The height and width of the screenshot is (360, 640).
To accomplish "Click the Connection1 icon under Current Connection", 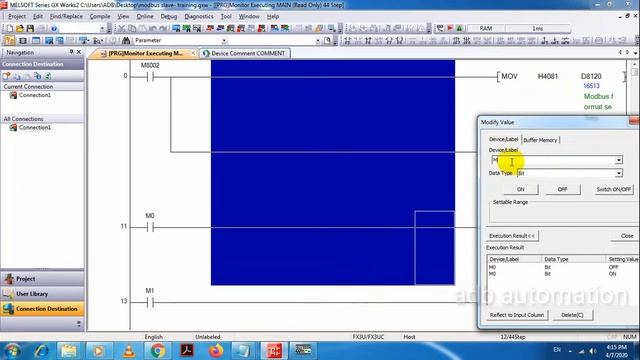I will click(13, 95).
